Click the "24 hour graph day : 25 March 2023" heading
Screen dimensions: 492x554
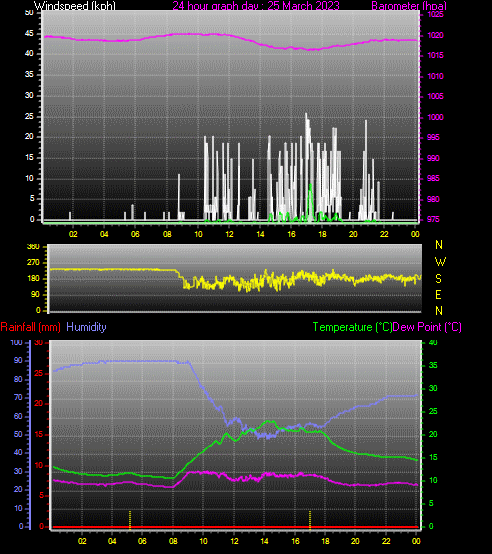[256, 6]
